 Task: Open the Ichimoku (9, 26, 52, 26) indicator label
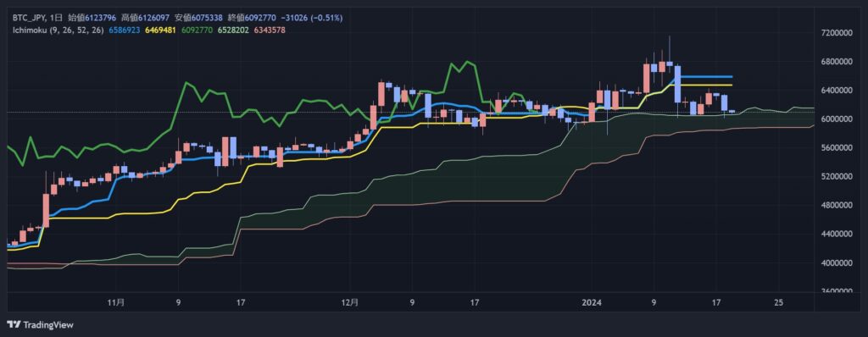pyautogui.click(x=58, y=30)
